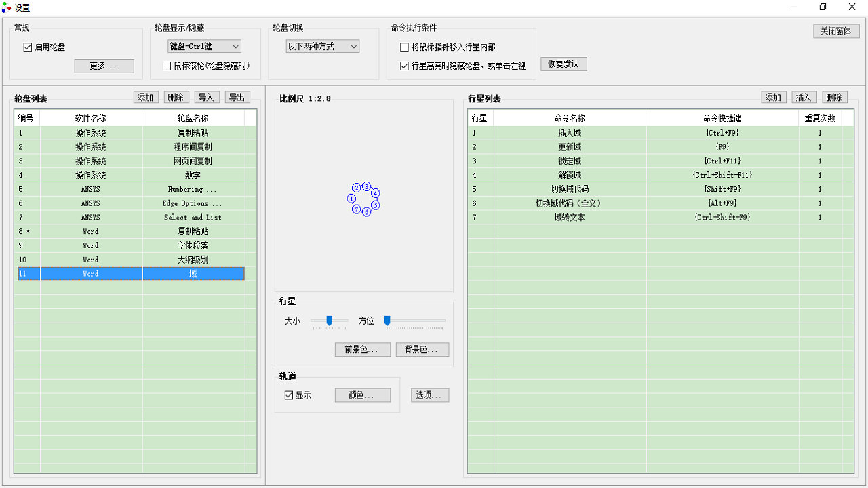Viewport: 868px width, 488px height.
Task: Click 恢复默认 to restore defaults
Action: [564, 64]
